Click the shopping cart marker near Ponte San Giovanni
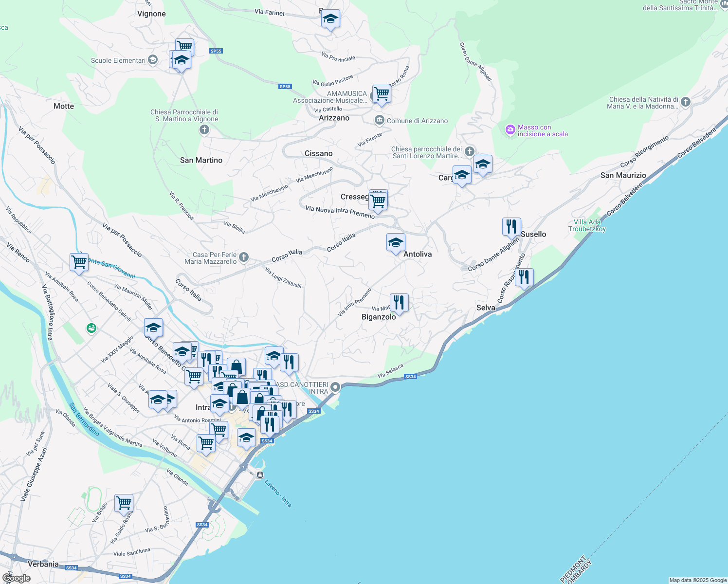The width and height of the screenshot is (728, 584). 79,263
